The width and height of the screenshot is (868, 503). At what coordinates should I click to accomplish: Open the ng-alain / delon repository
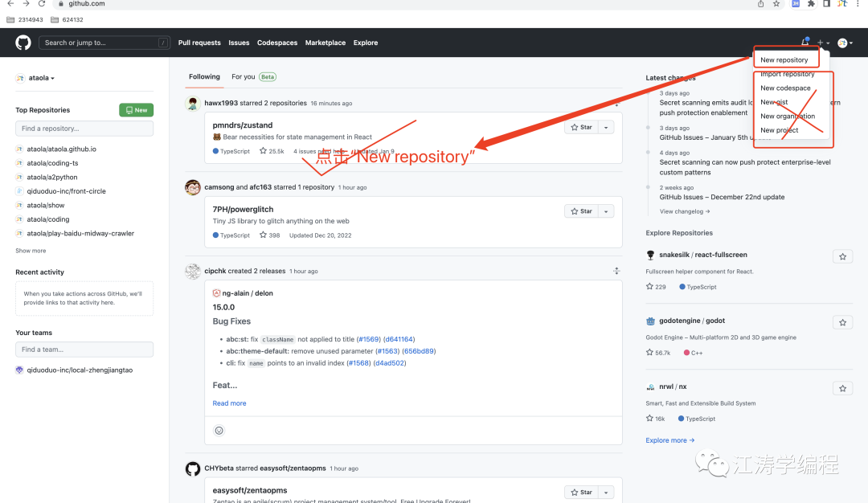pos(248,293)
